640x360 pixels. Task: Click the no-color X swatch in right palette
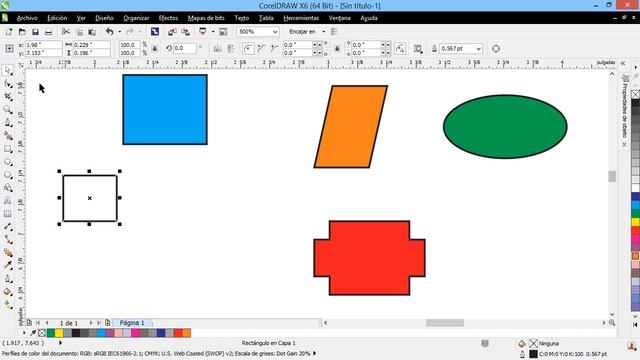coord(636,95)
